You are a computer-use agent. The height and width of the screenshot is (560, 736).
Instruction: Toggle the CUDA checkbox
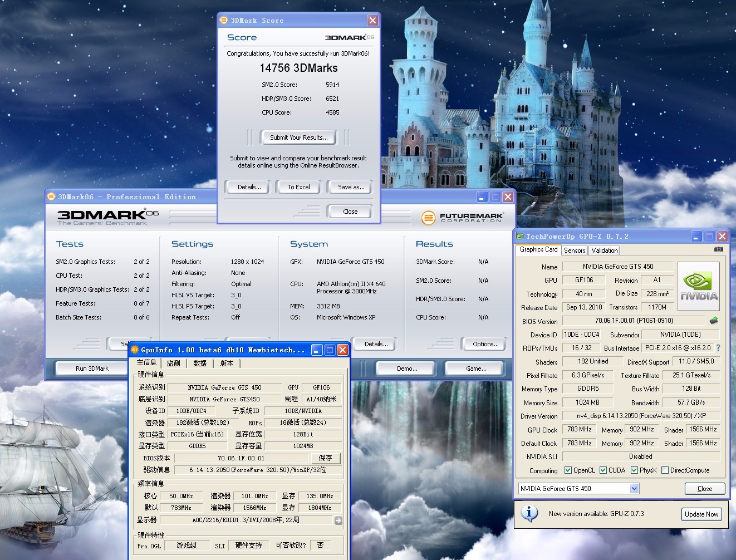pos(603,470)
